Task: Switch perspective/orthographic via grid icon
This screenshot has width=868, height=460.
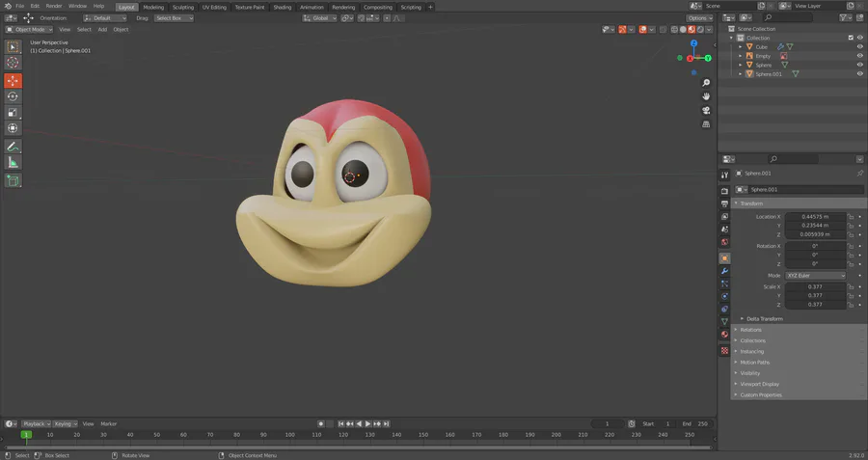Action: pos(706,124)
